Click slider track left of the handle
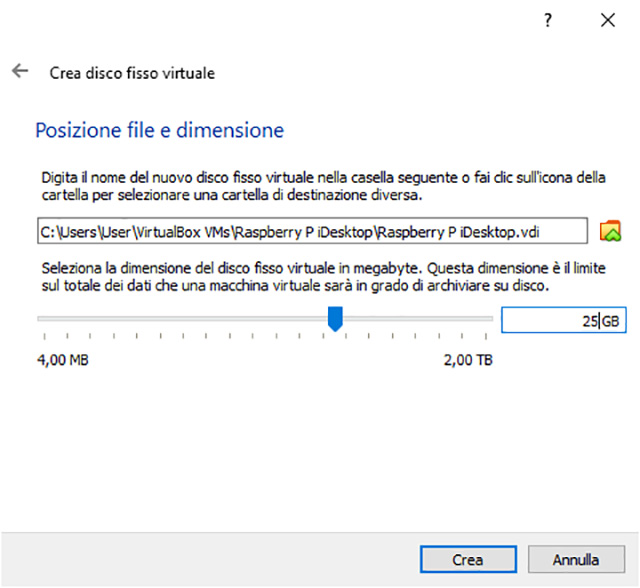This screenshot has height=588, width=640. click(180, 319)
